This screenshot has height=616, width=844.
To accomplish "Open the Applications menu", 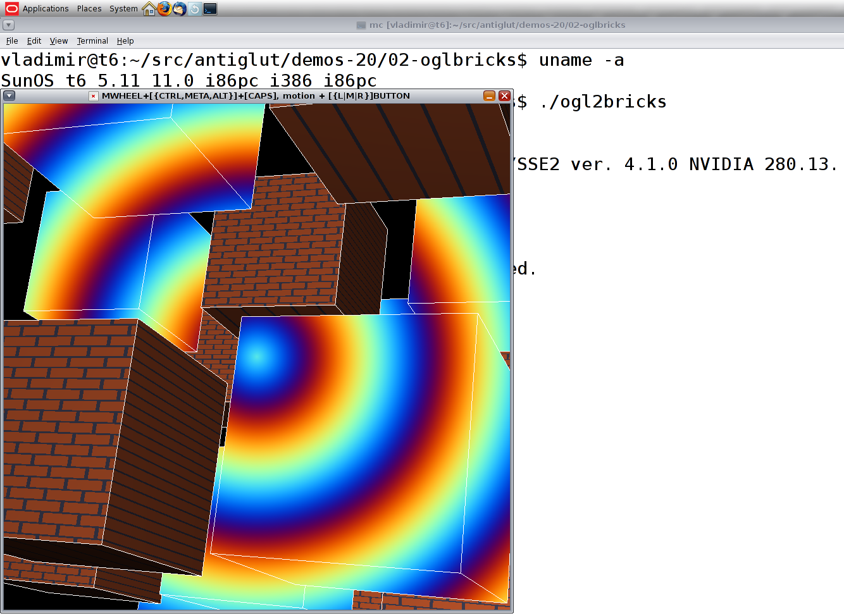I will [46, 9].
